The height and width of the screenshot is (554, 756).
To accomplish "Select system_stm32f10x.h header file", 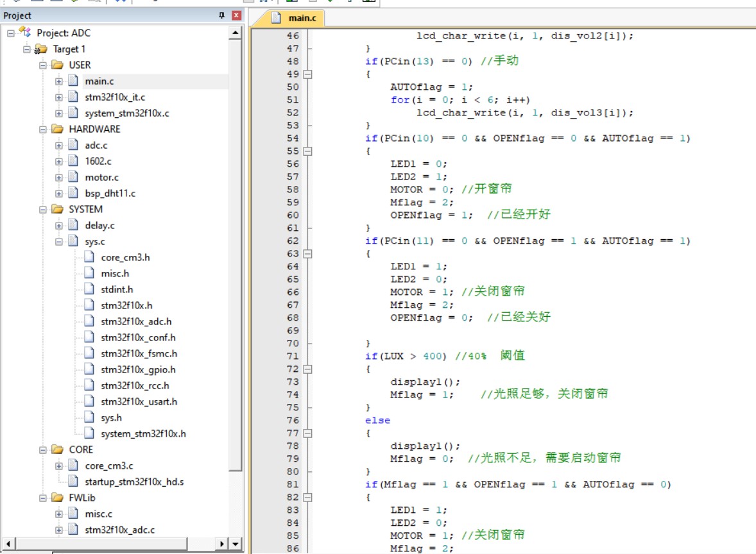I will (x=143, y=434).
